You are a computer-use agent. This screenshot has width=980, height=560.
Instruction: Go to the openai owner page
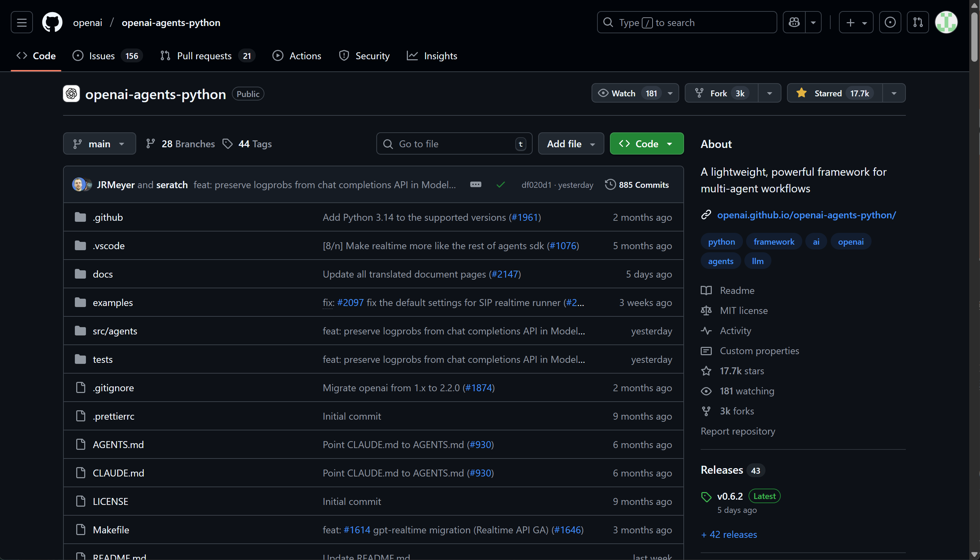click(x=88, y=22)
